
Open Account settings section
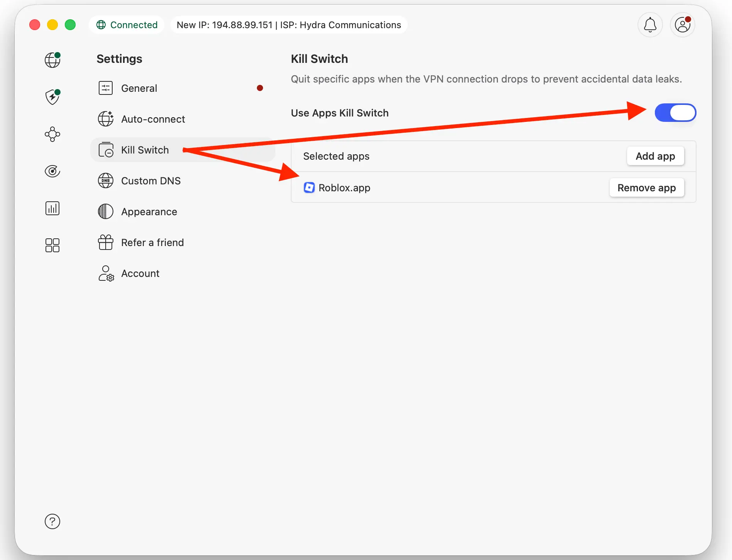[140, 273]
